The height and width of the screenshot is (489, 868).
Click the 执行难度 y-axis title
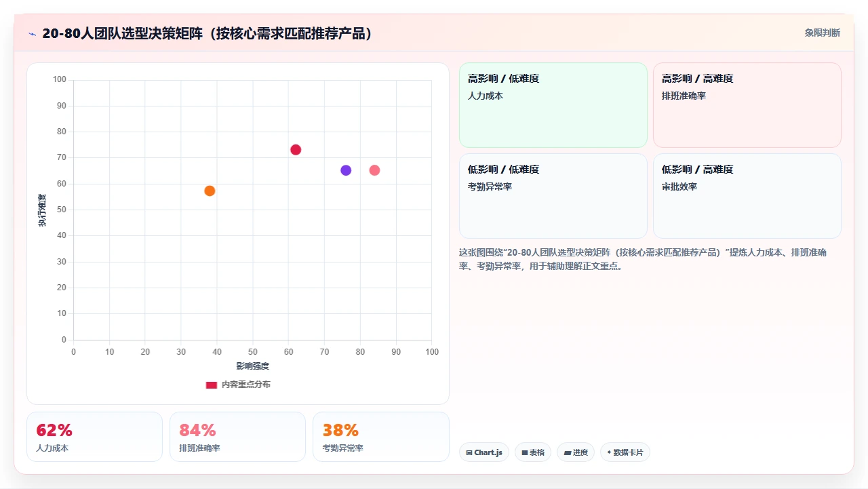coord(42,210)
